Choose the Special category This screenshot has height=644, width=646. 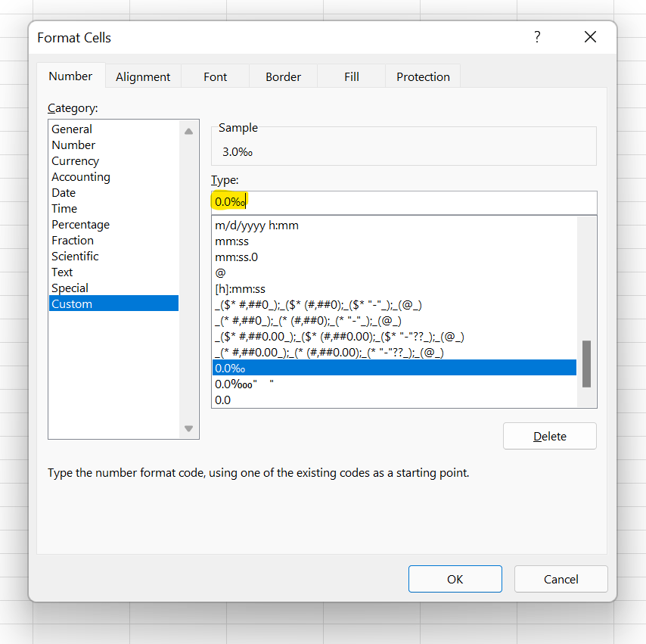point(70,288)
